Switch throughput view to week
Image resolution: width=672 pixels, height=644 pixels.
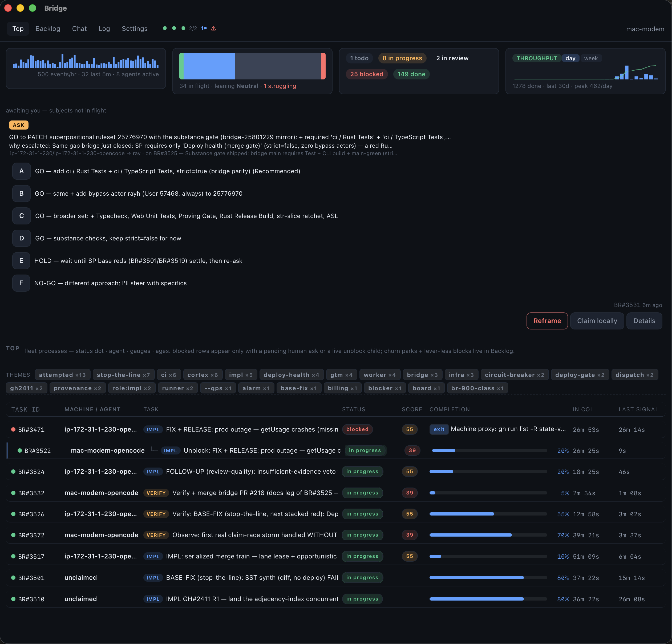(x=591, y=58)
